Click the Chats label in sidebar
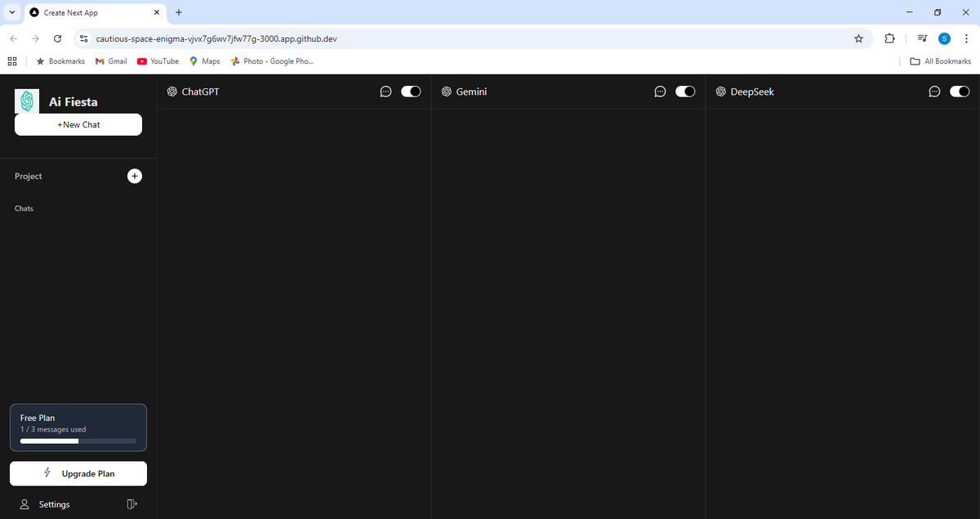The height and width of the screenshot is (519, 980). pos(24,208)
